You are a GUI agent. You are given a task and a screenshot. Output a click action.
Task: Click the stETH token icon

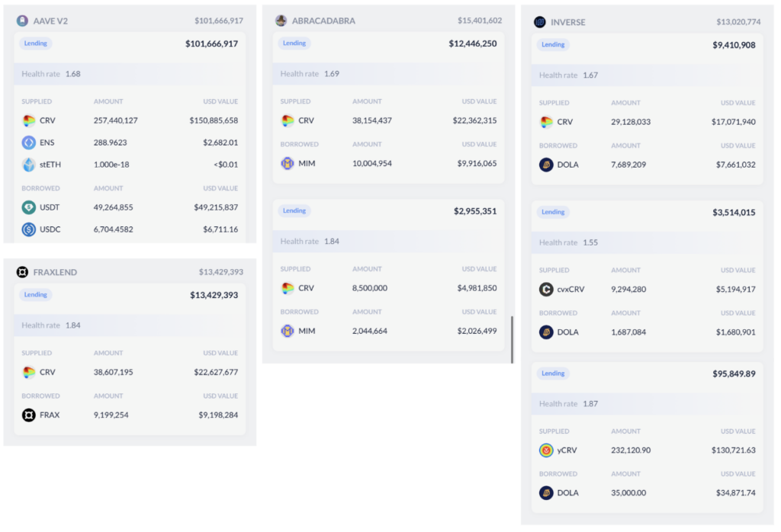point(29,164)
